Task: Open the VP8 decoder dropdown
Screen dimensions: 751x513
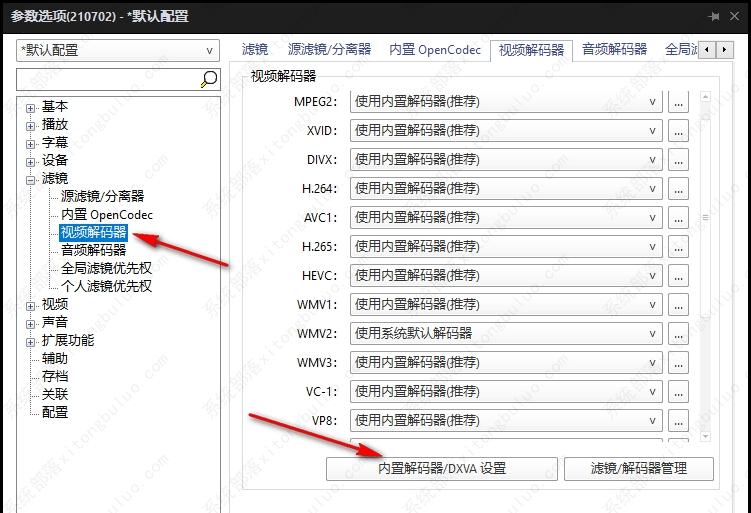Action: (x=506, y=421)
